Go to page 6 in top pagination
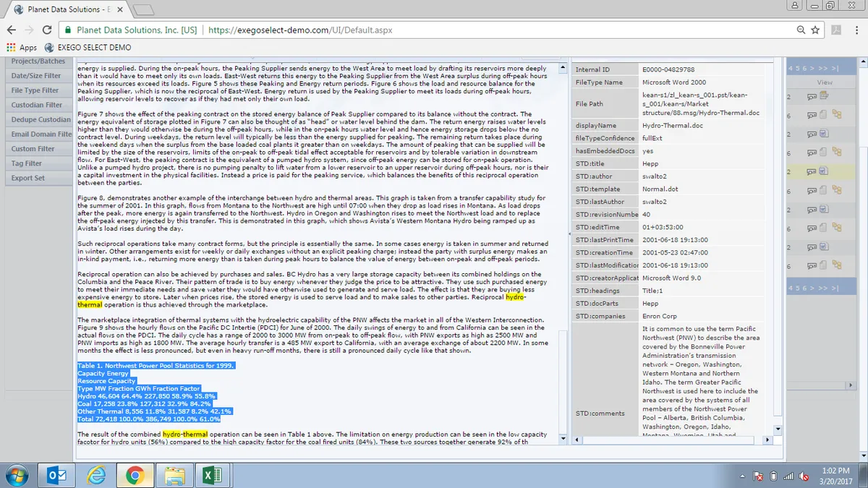 pyautogui.click(x=804, y=68)
